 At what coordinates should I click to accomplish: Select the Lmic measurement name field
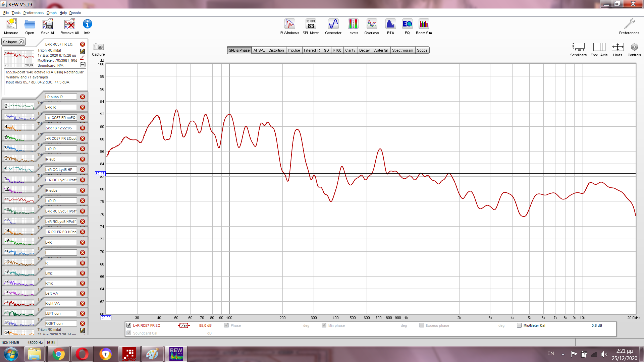(x=61, y=273)
